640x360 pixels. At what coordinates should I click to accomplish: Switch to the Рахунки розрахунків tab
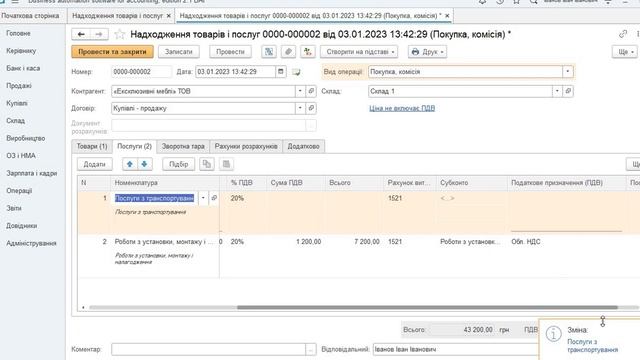246,146
